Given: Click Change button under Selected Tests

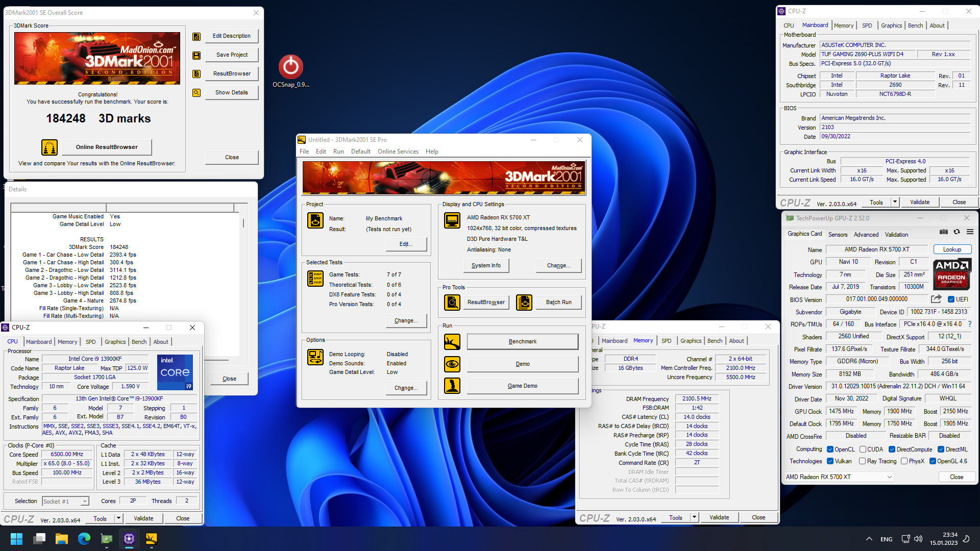Looking at the screenshot, I should coord(406,320).
